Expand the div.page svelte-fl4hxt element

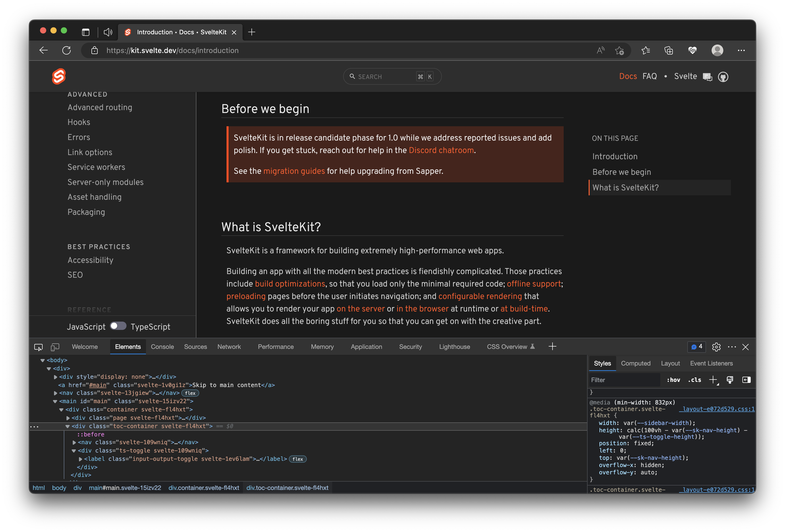click(x=68, y=418)
